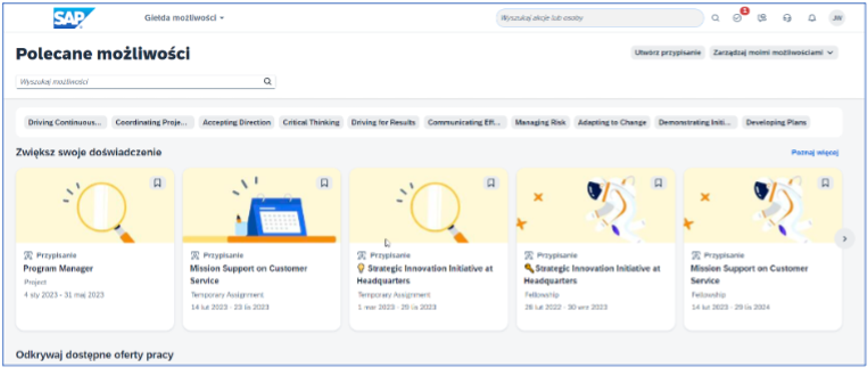
Task: Click the Utwórz przypisanie button
Action: coord(668,53)
